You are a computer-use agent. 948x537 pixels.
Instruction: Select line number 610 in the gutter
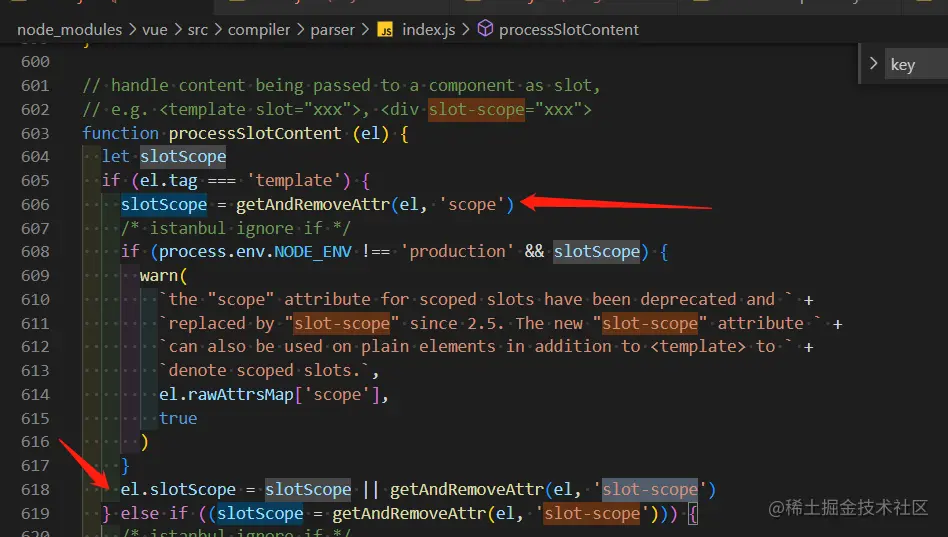click(35, 299)
